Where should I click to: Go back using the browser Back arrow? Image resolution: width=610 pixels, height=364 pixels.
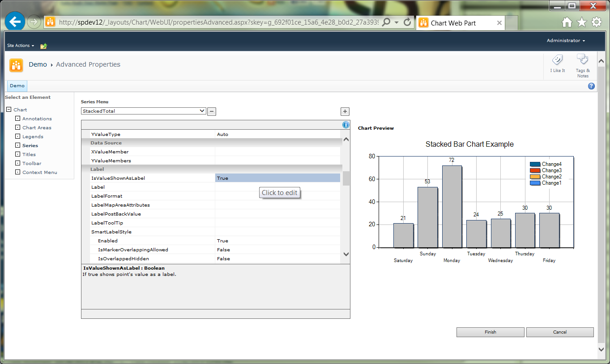[15, 21]
